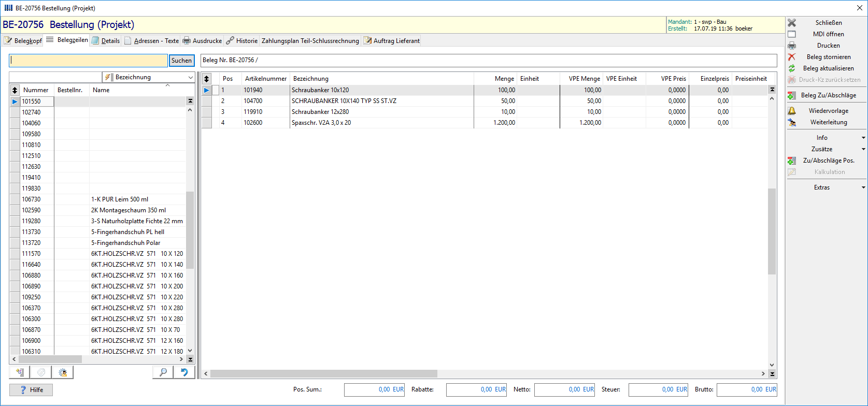Click the article list horizontal scrollbar thumb
The width and height of the screenshot is (868, 406).
coord(50,359)
